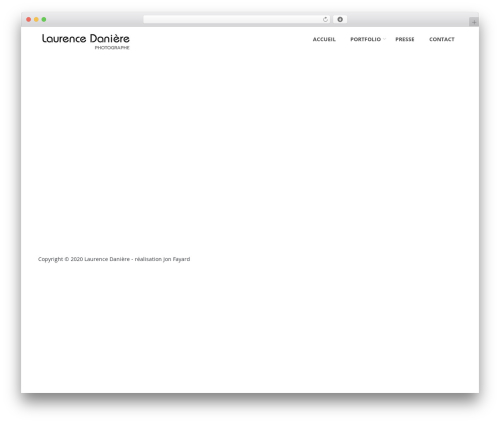Click the red close window button
This screenshot has width=500, height=423.
[x=29, y=20]
